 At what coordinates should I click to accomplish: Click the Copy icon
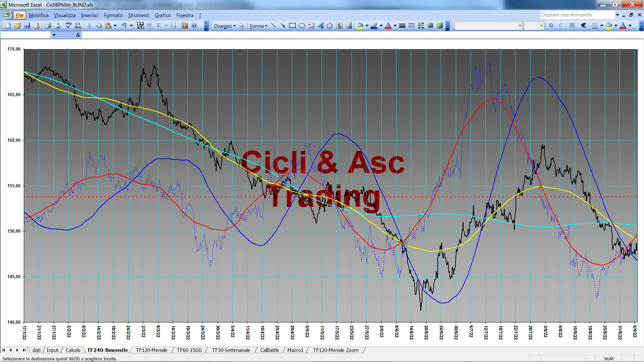click(99, 25)
